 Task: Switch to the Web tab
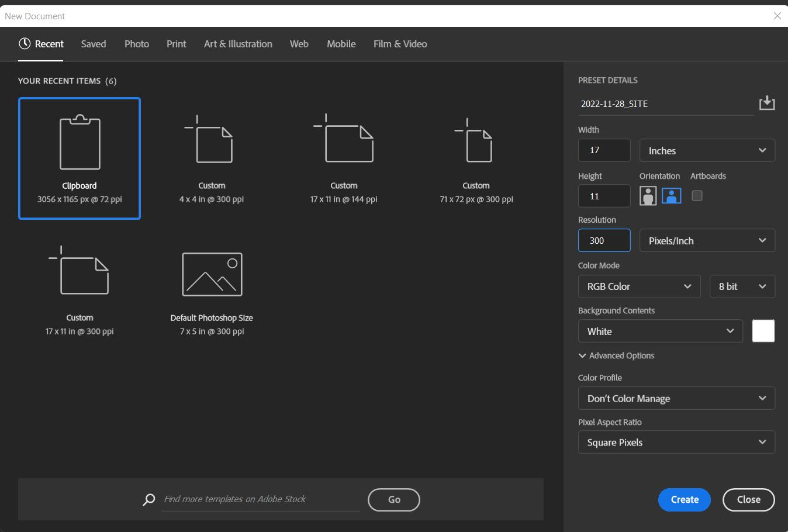point(299,44)
